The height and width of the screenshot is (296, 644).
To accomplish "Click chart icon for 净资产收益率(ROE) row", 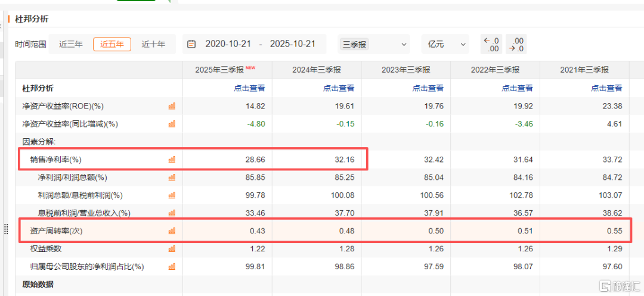I will tap(172, 106).
